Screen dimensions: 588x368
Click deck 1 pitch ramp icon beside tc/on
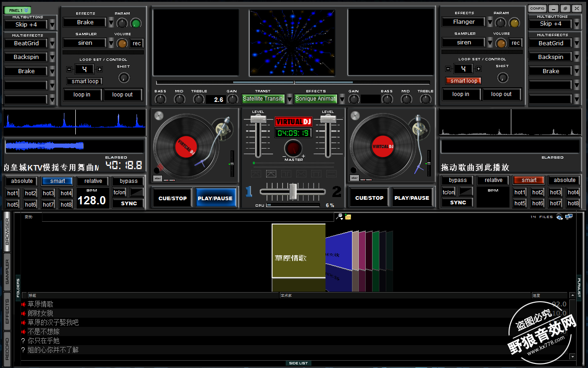pos(137,192)
